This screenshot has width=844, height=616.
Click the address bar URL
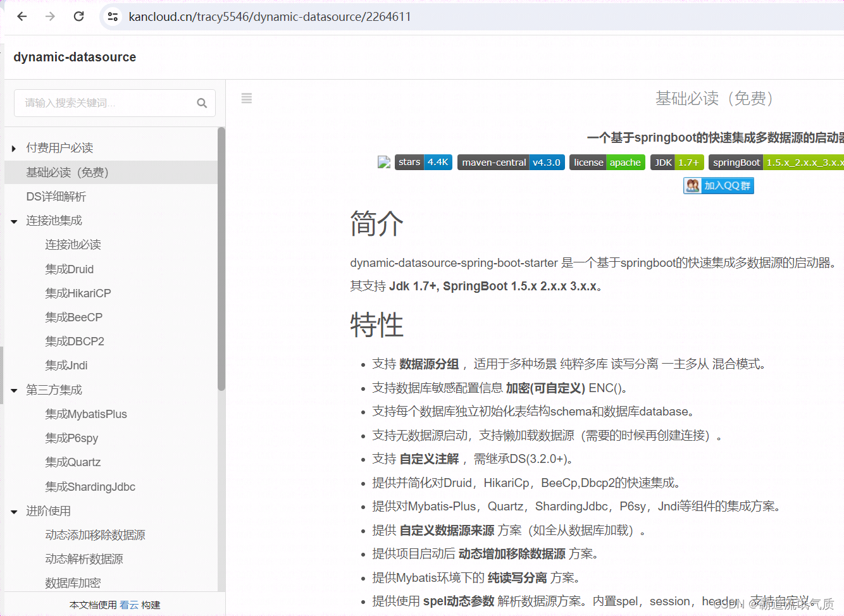pos(270,16)
